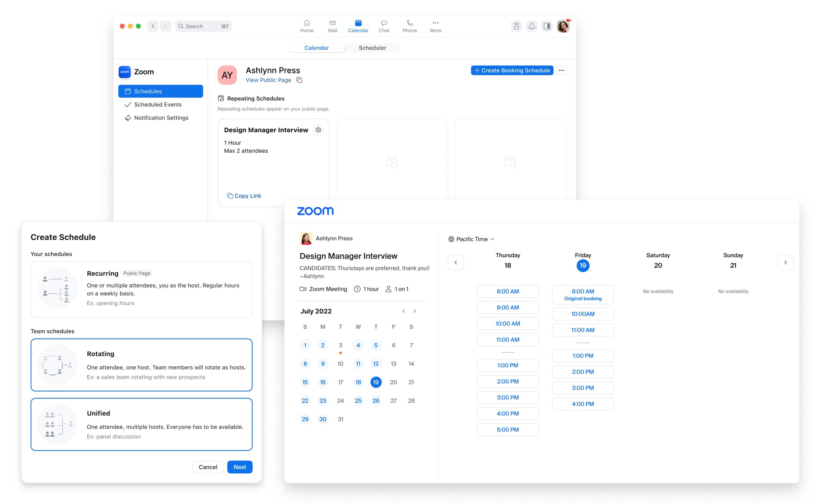Select the Rotating team schedule option
The width and height of the screenshot is (819, 504).
click(x=141, y=365)
